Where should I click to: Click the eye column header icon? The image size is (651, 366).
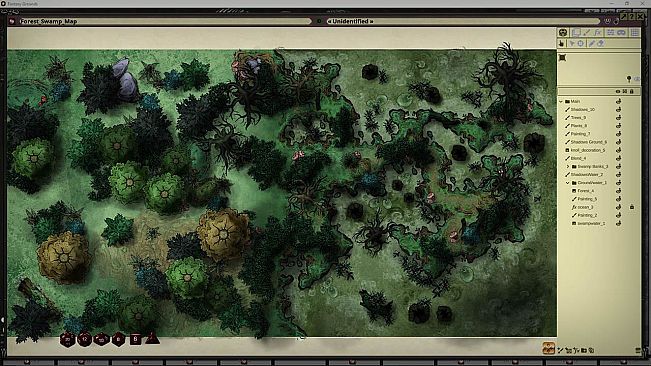[618, 91]
